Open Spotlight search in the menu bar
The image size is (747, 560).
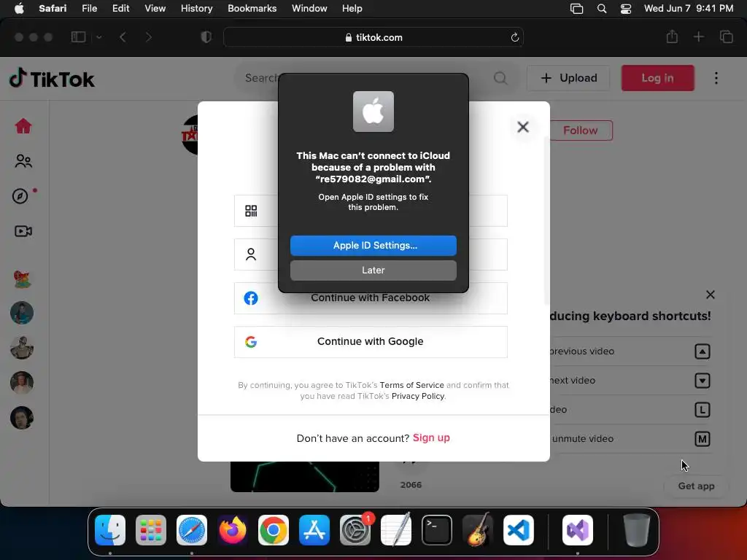point(602,9)
